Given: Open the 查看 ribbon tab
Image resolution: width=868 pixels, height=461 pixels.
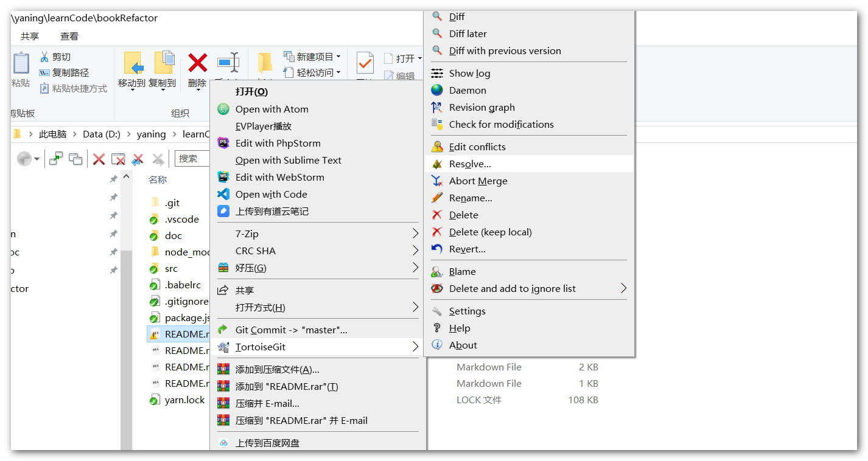Looking at the screenshot, I should (x=69, y=36).
